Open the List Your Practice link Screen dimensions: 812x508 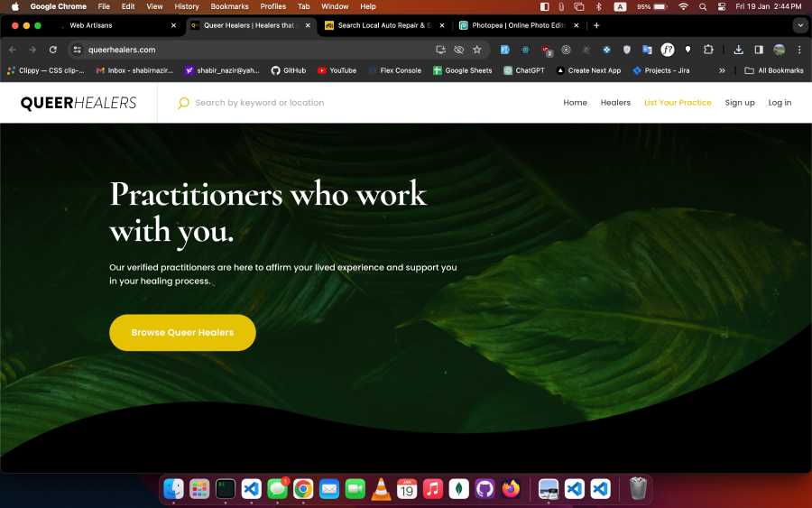click(x=678, y=103)
